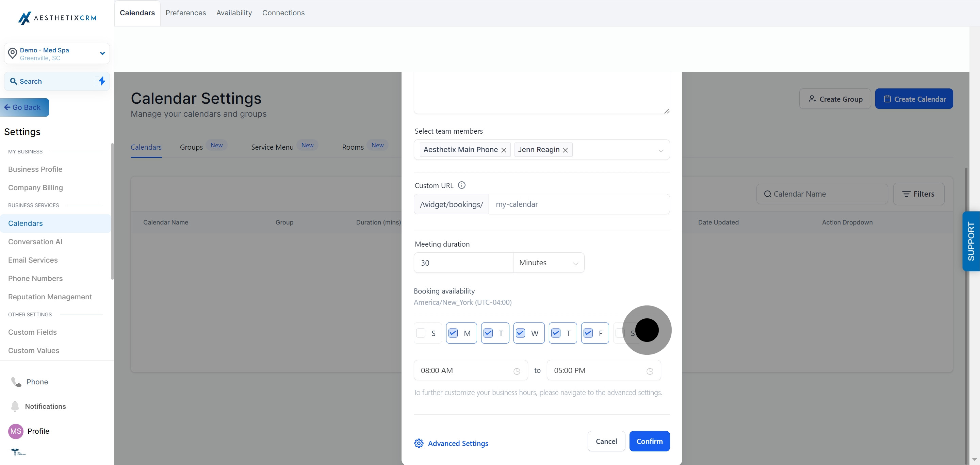980x465 pixels.
Task: Remove Aesthetix Main Phone team member tag
Action: [x=504, y=150]
